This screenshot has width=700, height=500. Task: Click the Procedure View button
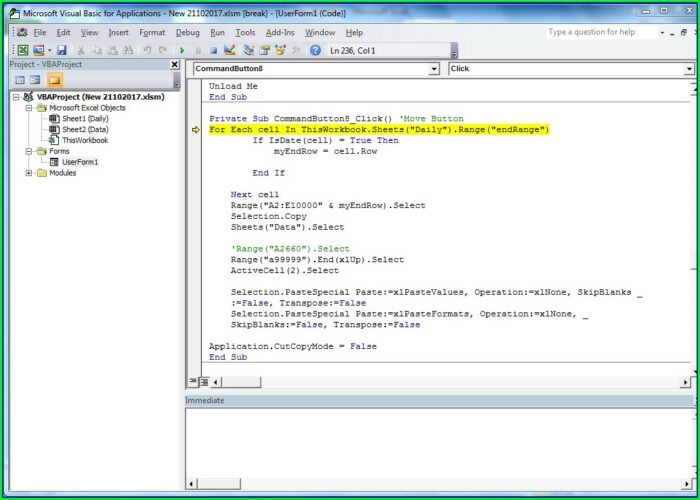(193, 381)
